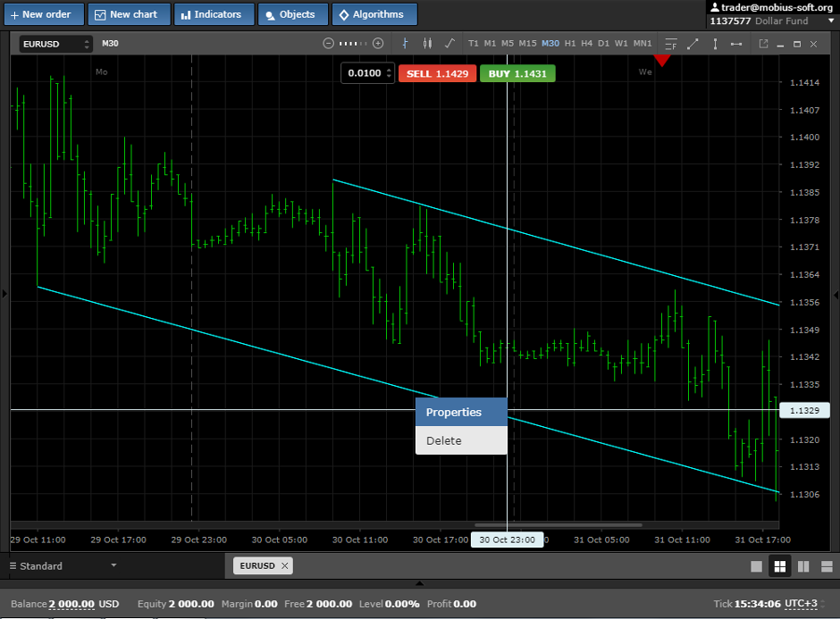
Task: Select M5 timeframe
Action: tap(508, 44)
